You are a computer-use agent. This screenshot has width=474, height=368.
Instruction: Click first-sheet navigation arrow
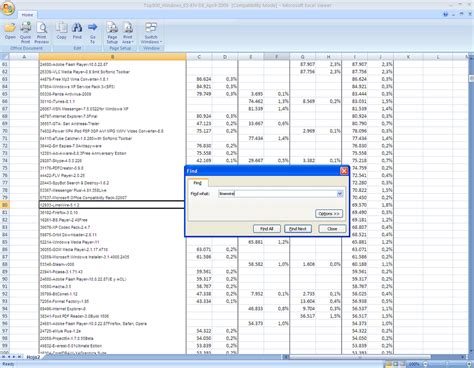[3, 357]
